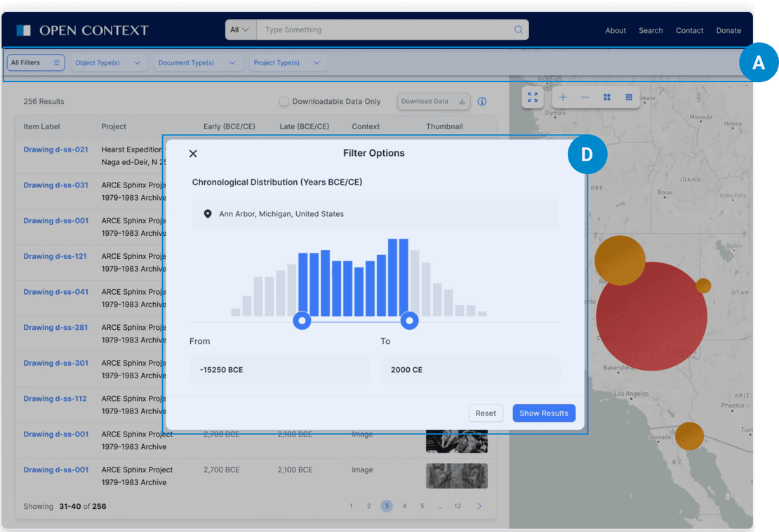Image resolution: width=779 pixels, height=532 pixels.
Task: Click the Open Context logo
Action: [82, 30]
